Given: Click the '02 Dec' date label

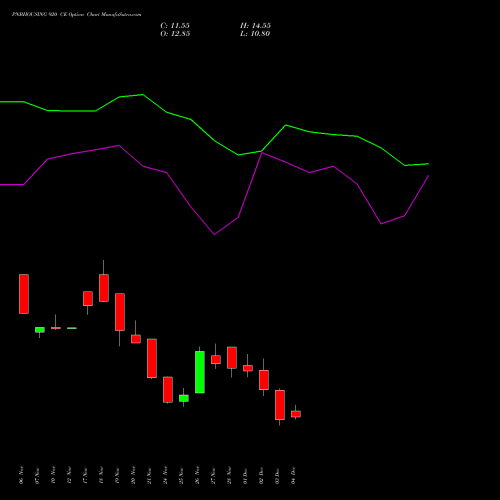Looking at the screenshot, I should click(262, 475).
